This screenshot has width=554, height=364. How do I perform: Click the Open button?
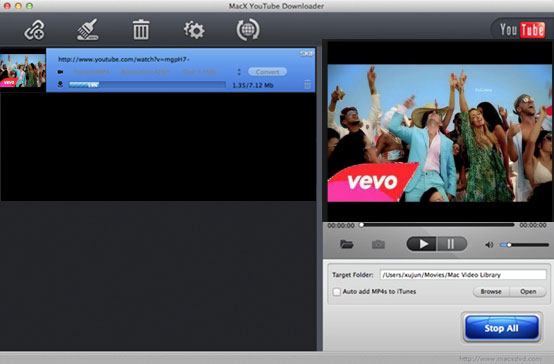528,292
